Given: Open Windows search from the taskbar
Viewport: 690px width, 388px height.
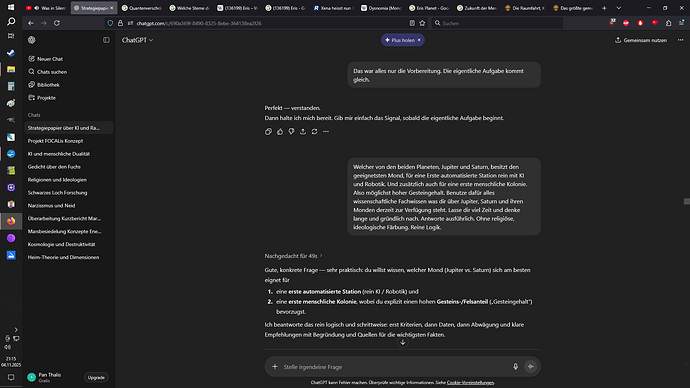Looking at the screenshot, I should [11, 22].
